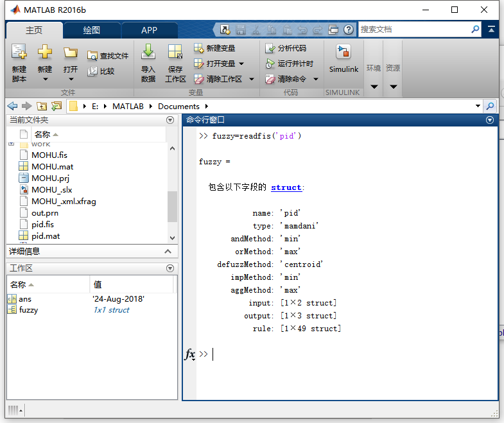The image size is (504, 423).
Task: Click the E: drive in folder path
Action: click(x=95, y=107)
